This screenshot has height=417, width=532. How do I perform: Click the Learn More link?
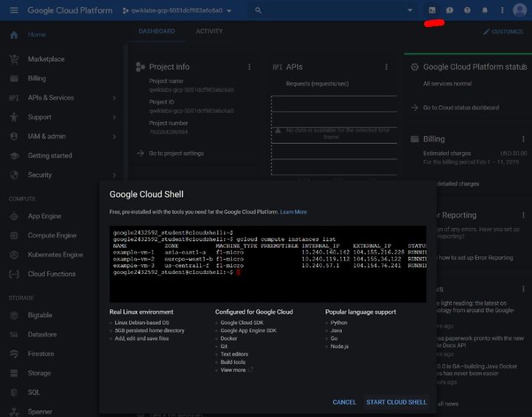(293, 212)
